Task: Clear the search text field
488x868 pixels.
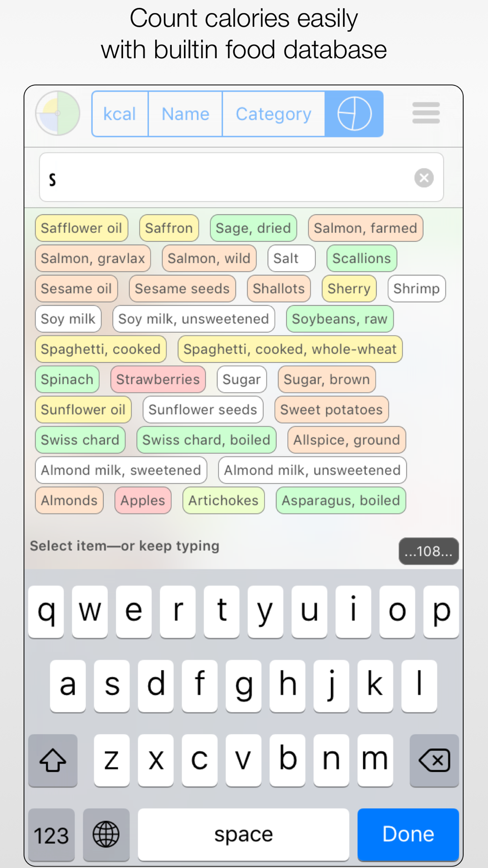Action: click(424, 178)
